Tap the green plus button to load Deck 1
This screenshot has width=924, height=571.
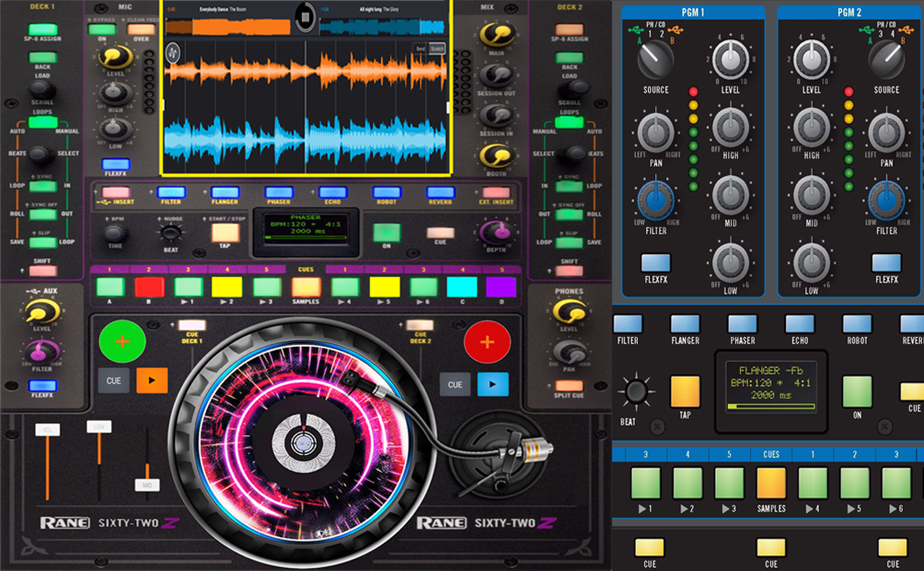(x=122, y=342)
